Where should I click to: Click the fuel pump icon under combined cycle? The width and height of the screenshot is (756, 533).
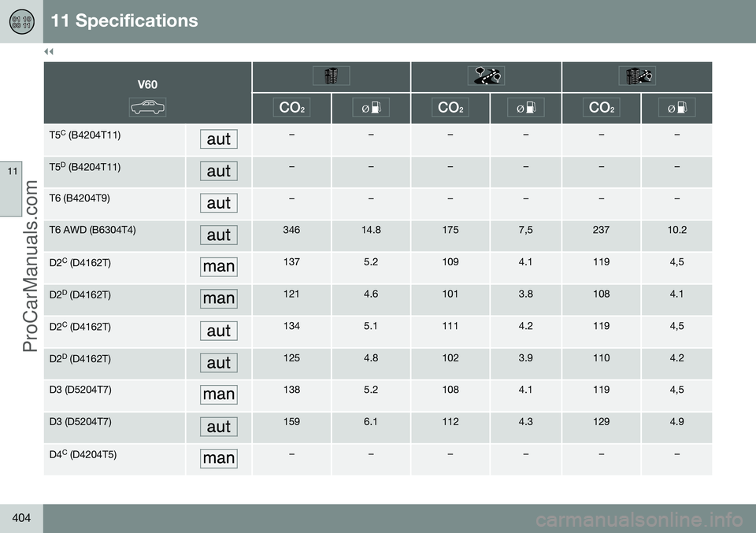[677, 108]
